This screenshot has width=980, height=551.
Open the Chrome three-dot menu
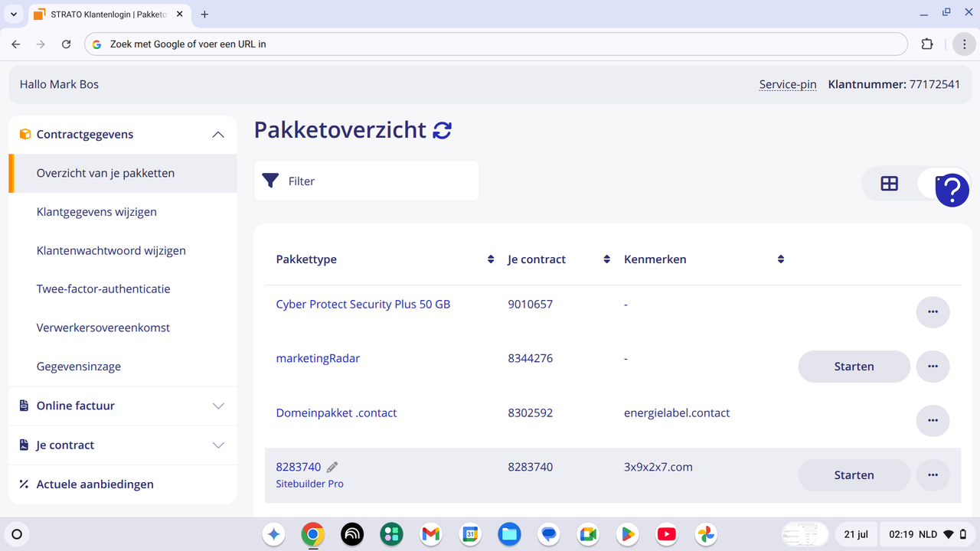click(965, 44)
